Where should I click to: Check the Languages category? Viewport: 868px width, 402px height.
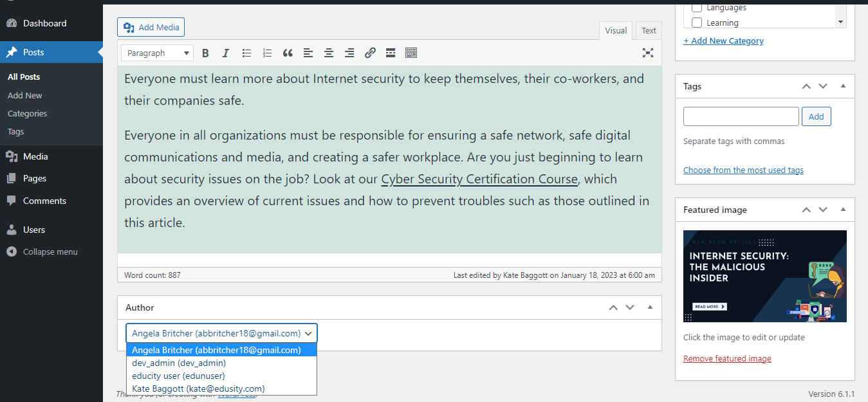[x=696, y=8]
